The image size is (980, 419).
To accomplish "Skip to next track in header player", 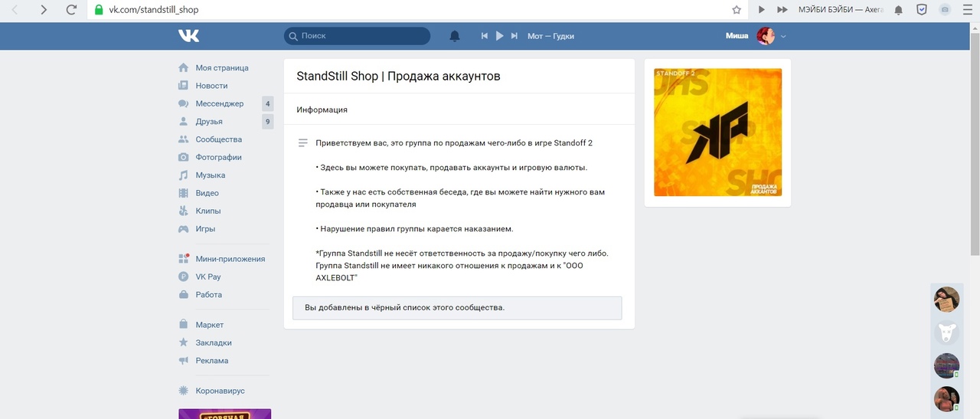I will tap(514, 36).
